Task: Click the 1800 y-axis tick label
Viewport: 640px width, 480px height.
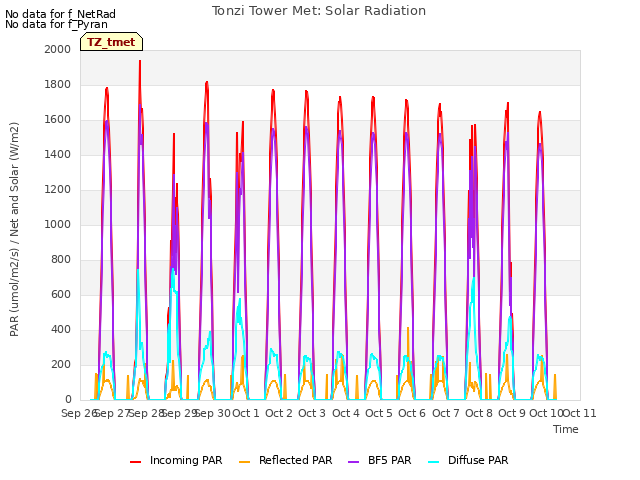Action: (x=58, y=84)
